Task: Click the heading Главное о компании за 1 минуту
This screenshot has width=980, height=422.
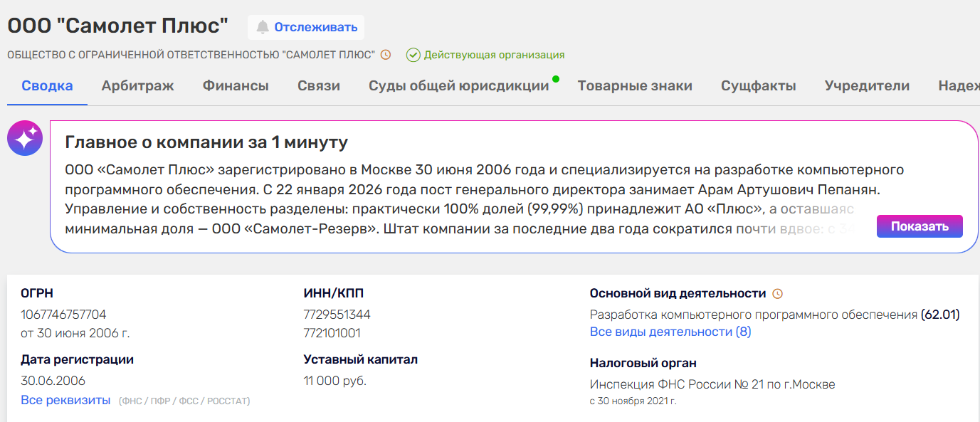Action: click(x=206, y=142)
